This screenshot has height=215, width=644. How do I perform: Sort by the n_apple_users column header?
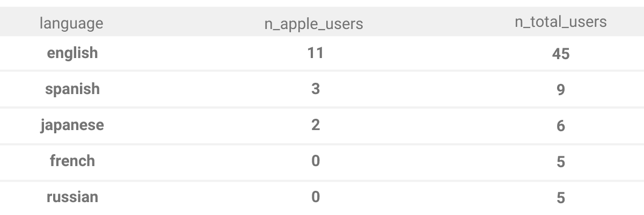(314, 24)
